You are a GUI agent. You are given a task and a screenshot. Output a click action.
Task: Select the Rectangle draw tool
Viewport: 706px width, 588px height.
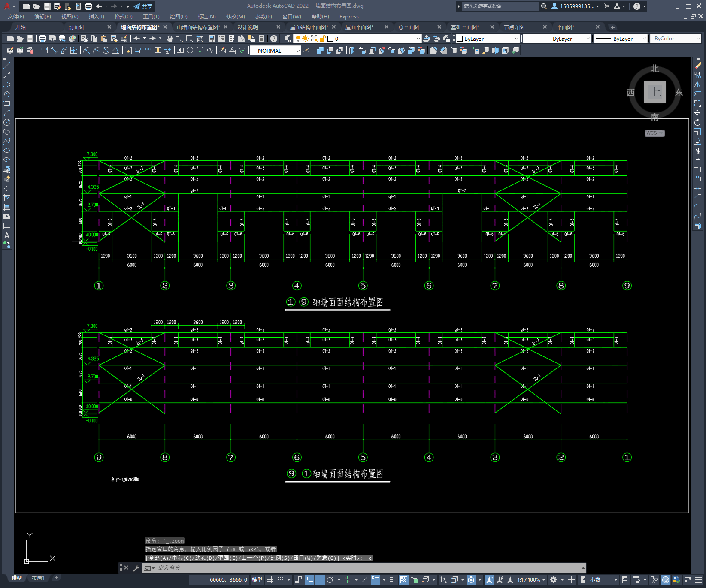click(7, 103)
